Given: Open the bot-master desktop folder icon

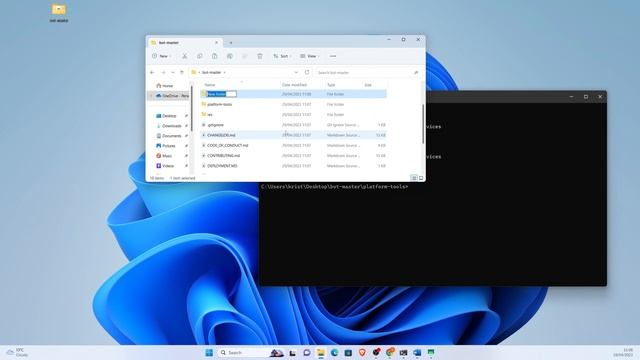Looking at the screenshot, I should tap(59, 13).
